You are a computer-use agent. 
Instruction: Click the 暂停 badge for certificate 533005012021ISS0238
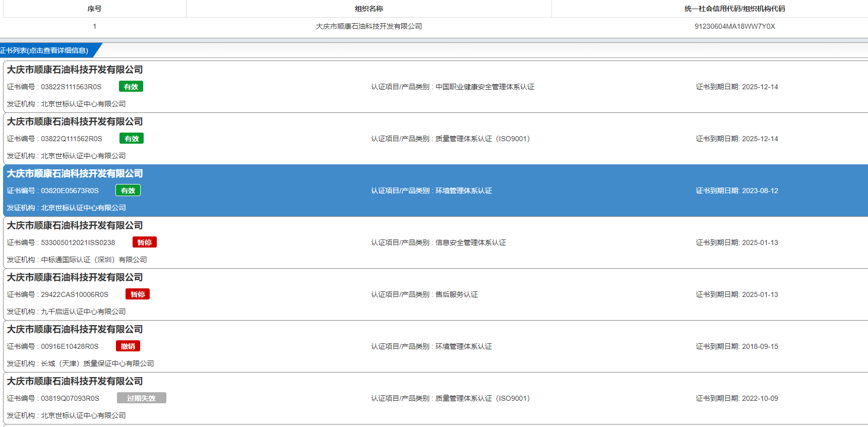[x=145, y=242]
